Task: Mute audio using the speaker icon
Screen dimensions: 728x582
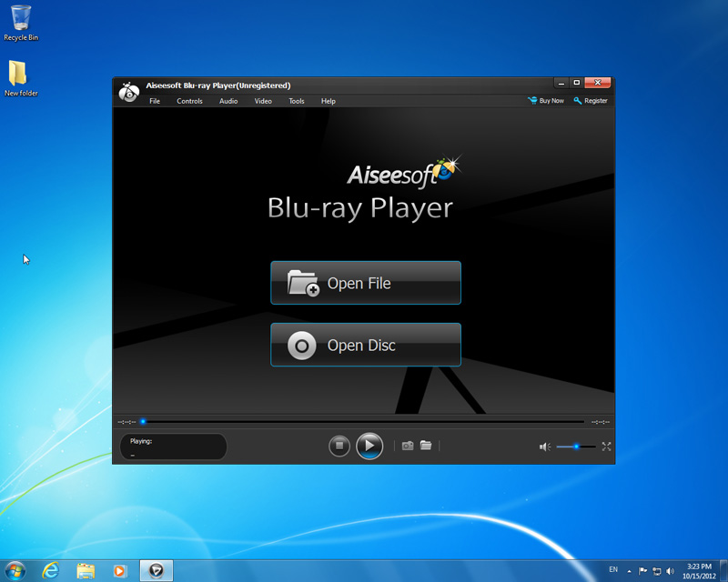Action: (544, 447)
